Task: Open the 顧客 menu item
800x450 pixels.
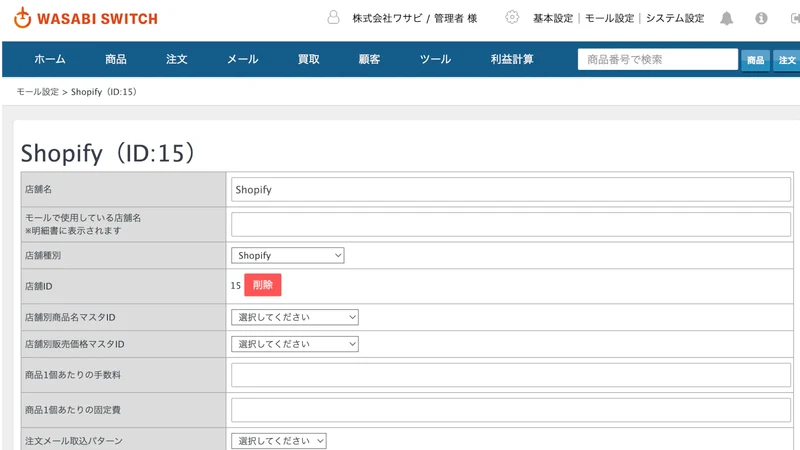Action: 369,59
